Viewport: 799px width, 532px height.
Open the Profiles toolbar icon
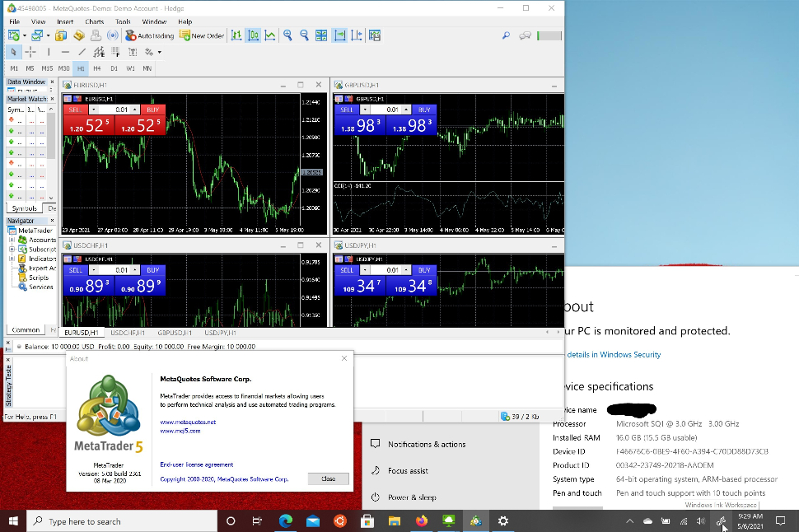tap(37, 35)
